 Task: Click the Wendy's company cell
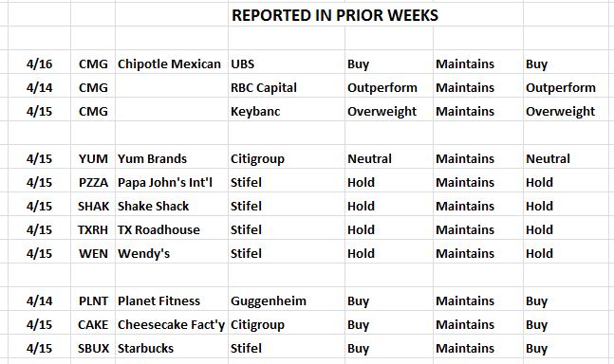[172, 253]
